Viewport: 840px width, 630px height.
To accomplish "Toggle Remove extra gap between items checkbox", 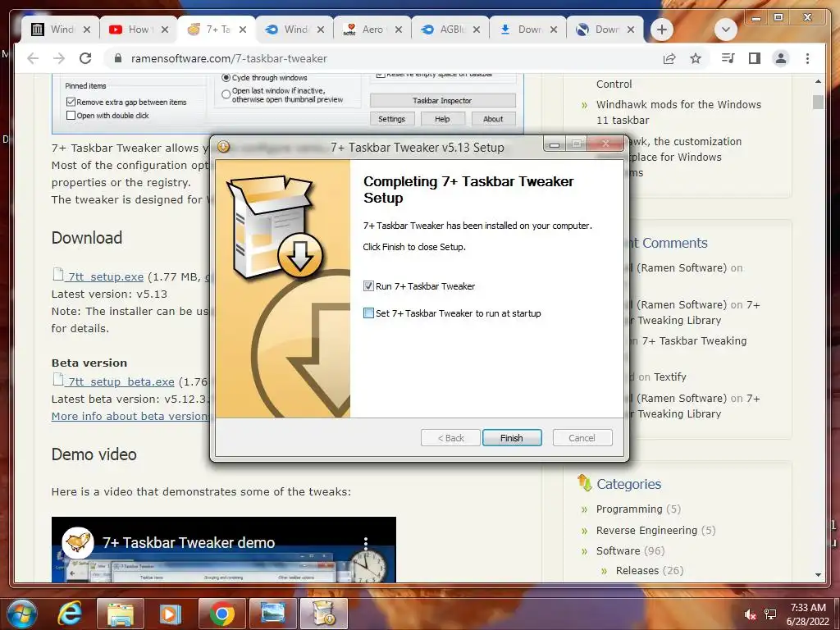I will click(x=71, y=102).
